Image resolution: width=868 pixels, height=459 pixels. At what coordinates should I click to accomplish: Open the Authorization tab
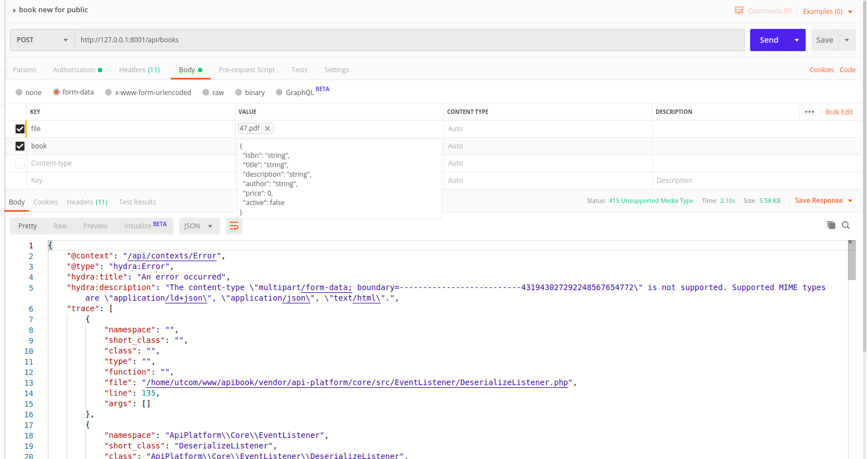[77, 70]
